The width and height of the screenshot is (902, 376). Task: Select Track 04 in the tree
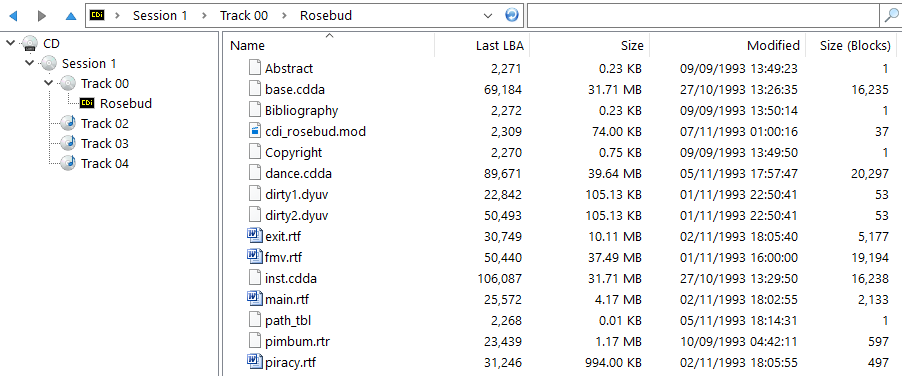(x=105, y=163)
